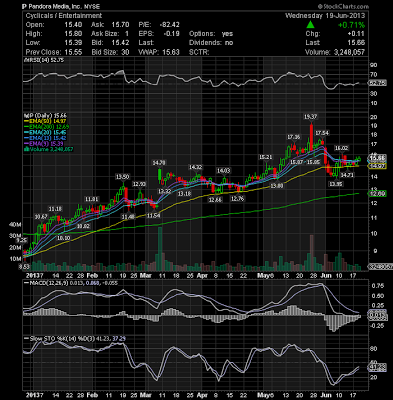Image resolution: width=393 pixels, height=400 pixels.
Task: Click the 14.32 price label
Action: click(x=196, y=167)
